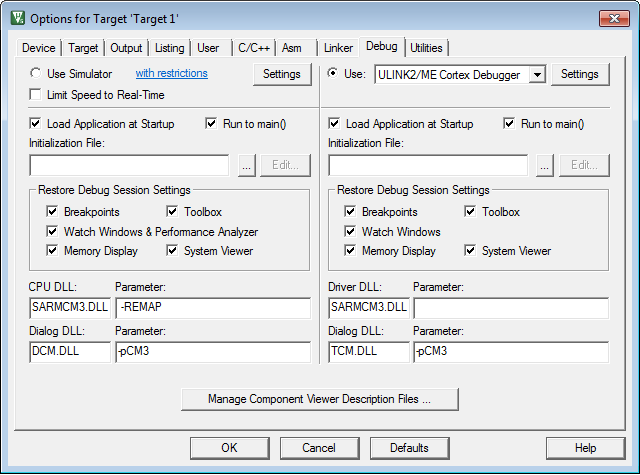Toggle debugger Breakpoints checkbox
Image resolution: width=640 pixels, height=475 pixels.
350,211
